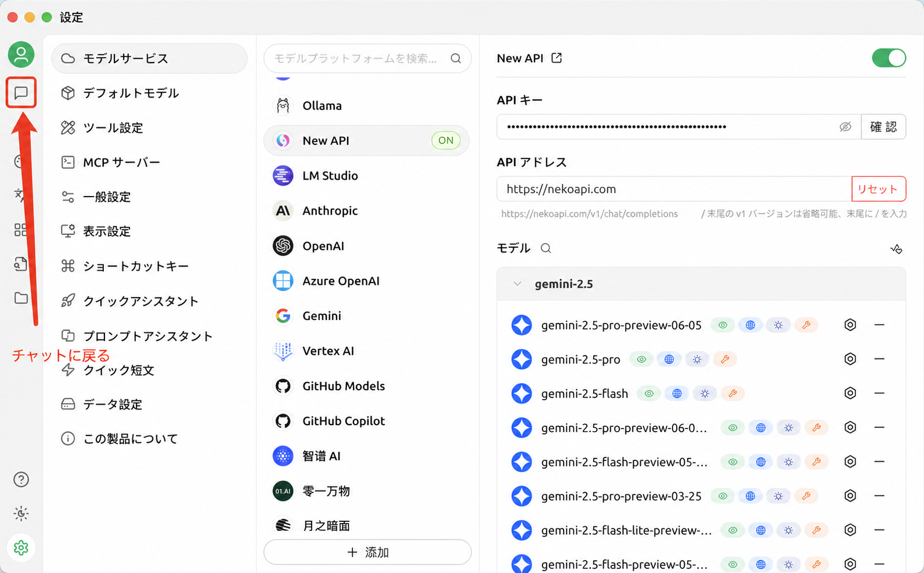Viewport: 924px width, 573px height.
Task: Select the GitHub Models provider
Action: point(367,386)
